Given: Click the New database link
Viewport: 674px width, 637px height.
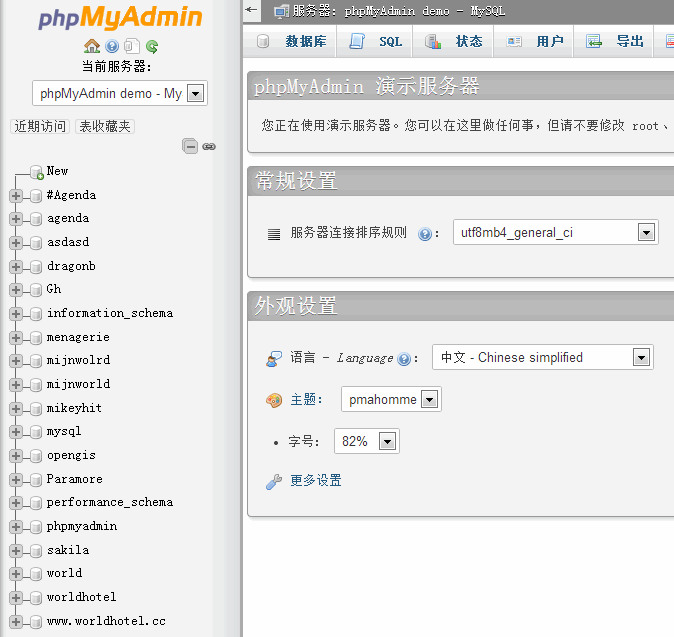Looking at the screenshot, I should 57,171.
